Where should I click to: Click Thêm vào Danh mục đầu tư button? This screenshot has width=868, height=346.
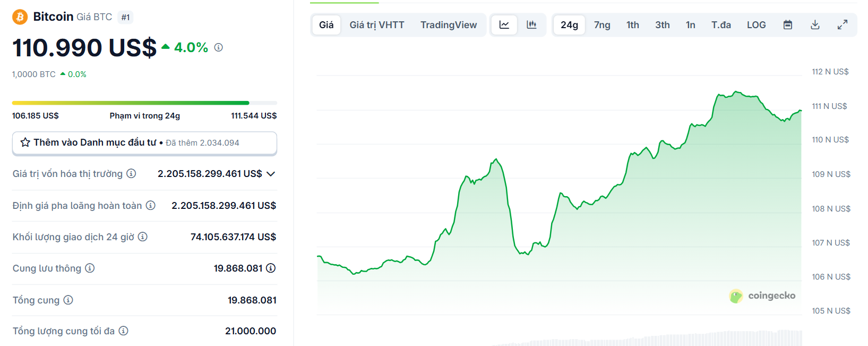click(144, 143)
